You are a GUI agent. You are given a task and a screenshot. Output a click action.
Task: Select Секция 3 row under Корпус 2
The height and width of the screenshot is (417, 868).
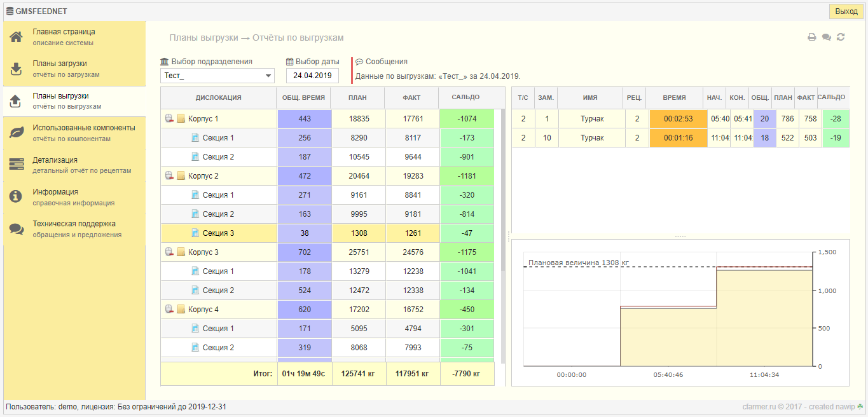point(218,233)
